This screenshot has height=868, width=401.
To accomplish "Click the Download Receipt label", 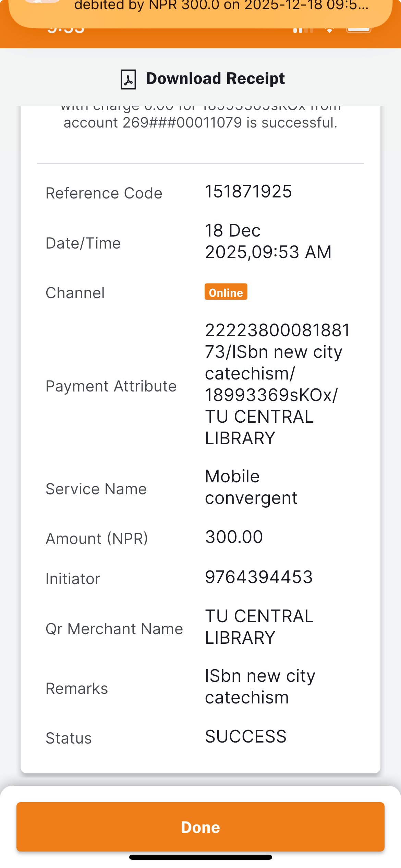I will point(215,79).
